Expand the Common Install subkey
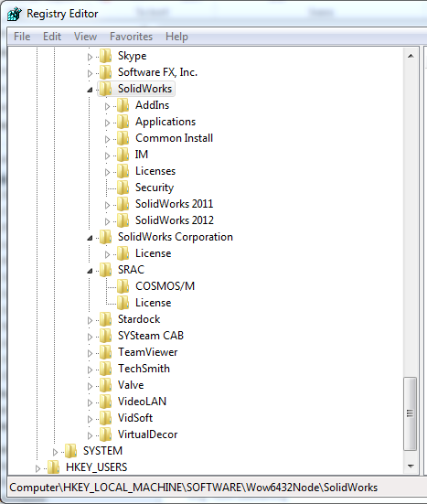 pyautogui.click(x=107, y=139)
